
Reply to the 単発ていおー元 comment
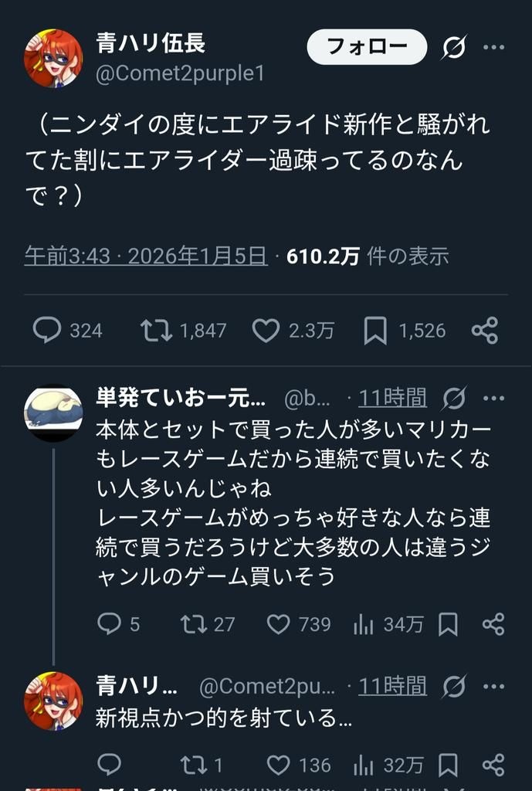[x=110, y=624]
